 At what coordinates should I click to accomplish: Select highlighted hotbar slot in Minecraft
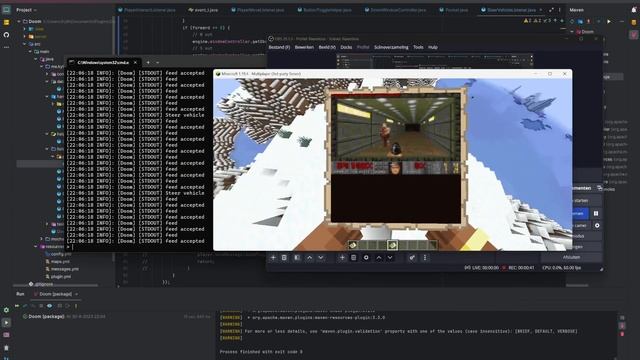tap(392, 245)
